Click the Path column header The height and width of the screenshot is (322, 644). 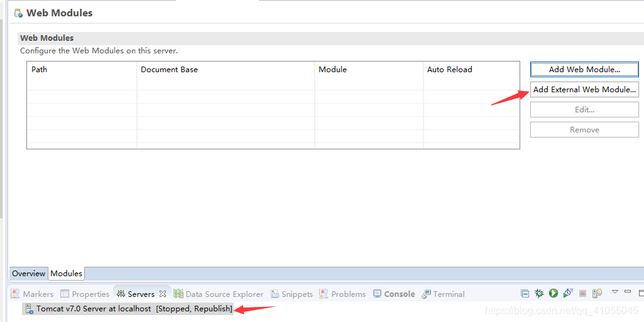[x=82, y=69]
